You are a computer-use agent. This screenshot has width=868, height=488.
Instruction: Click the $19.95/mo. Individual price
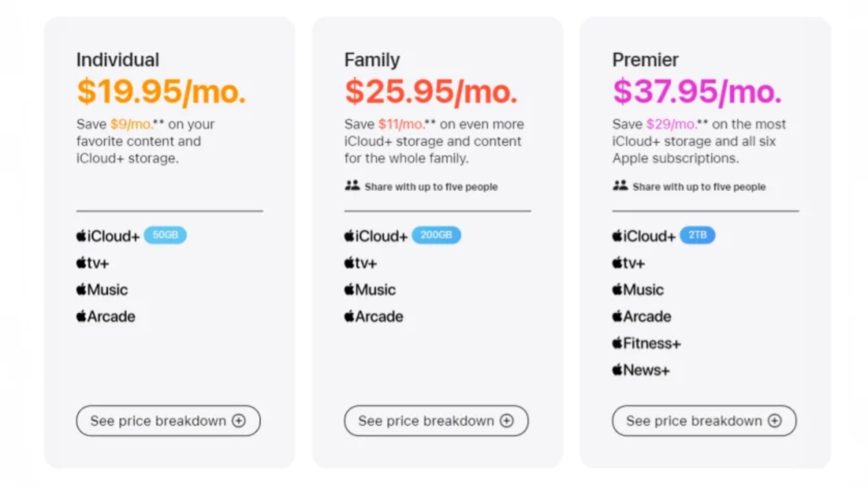click(161, 92)
